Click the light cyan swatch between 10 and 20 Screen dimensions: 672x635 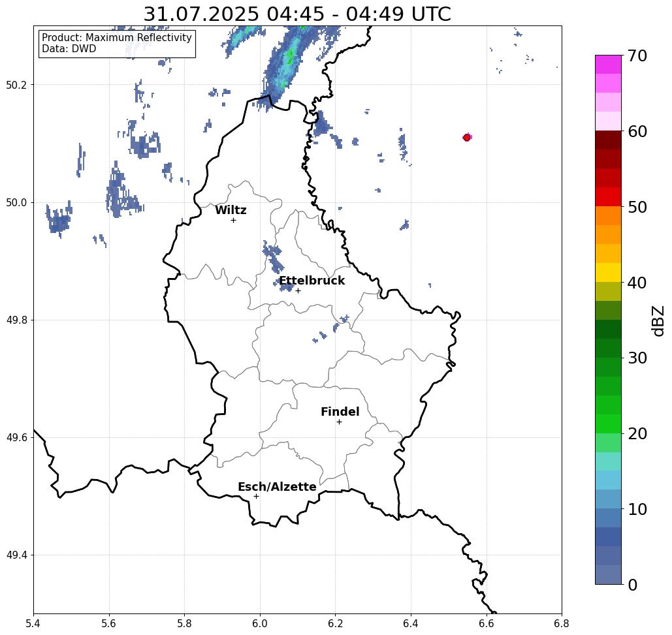click(x=608, y=480)
